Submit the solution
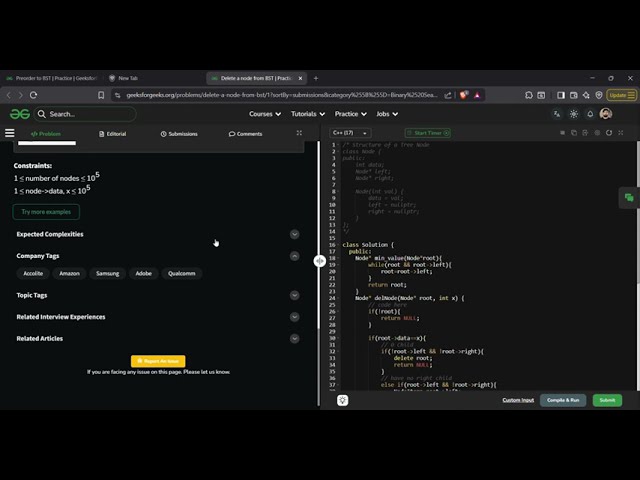 pos(607,400)
